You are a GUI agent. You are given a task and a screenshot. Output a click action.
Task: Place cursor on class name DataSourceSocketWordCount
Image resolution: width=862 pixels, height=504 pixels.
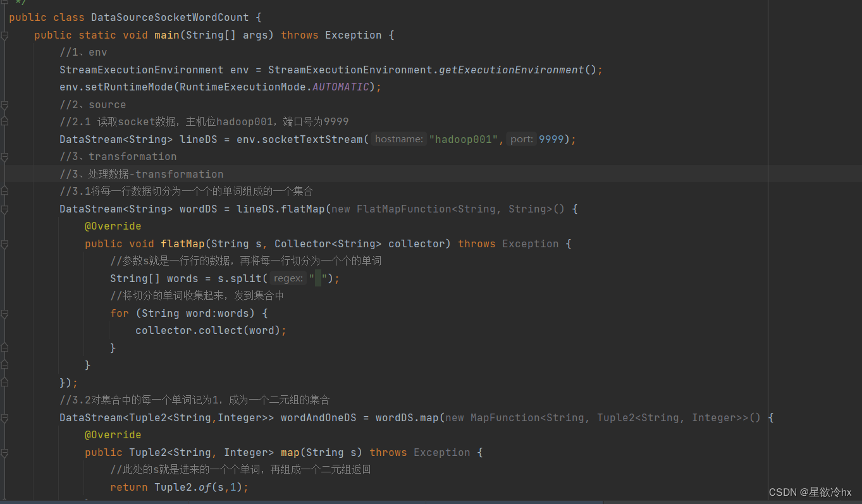[169, 17]
